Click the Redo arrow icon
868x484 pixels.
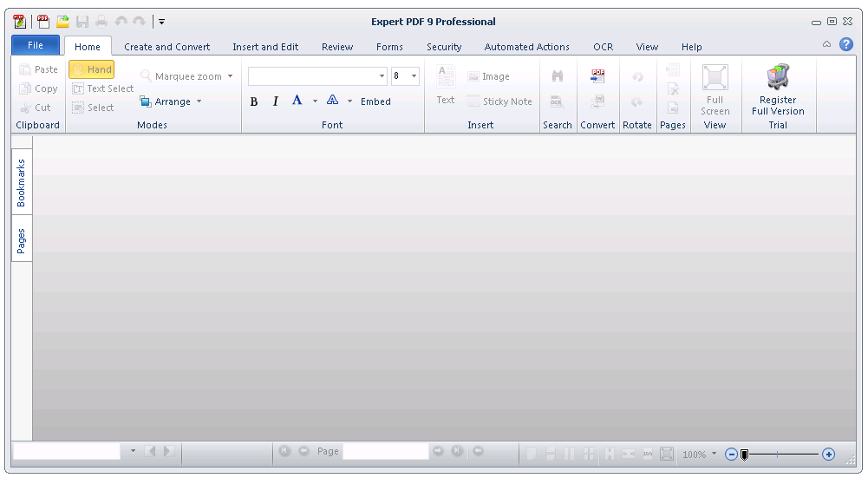139,22
